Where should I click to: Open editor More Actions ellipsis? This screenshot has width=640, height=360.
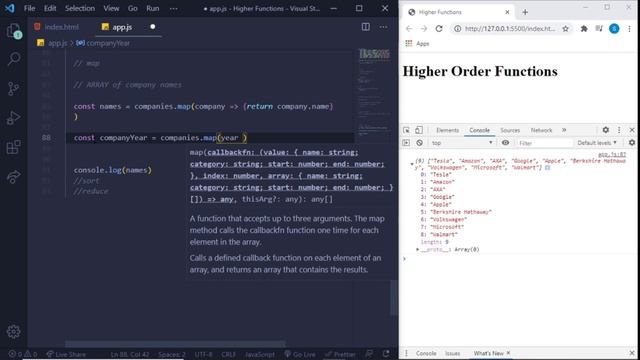tap(383, 27)
